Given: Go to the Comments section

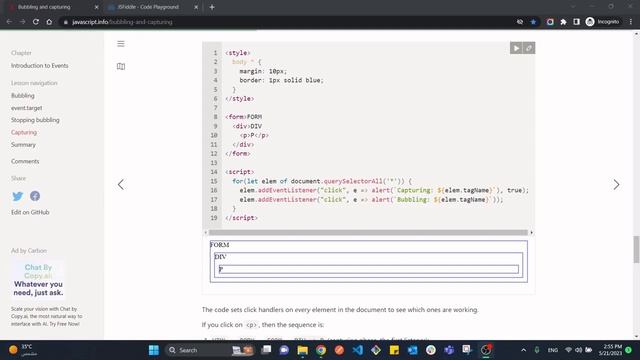Looking at the screenshot, I should click(25, 161).
